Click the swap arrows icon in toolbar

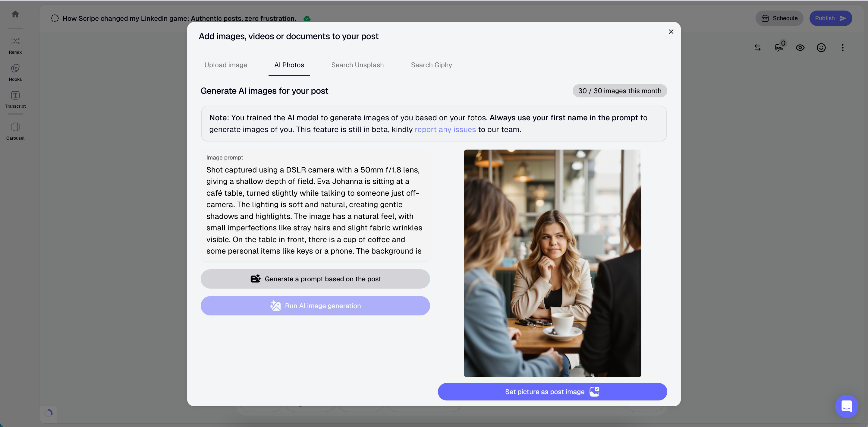757,48
